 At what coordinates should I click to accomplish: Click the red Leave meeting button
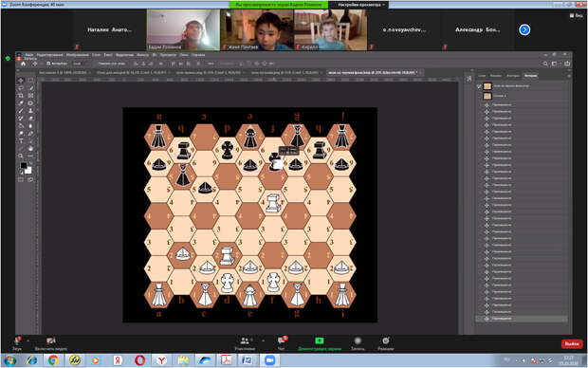572,343
